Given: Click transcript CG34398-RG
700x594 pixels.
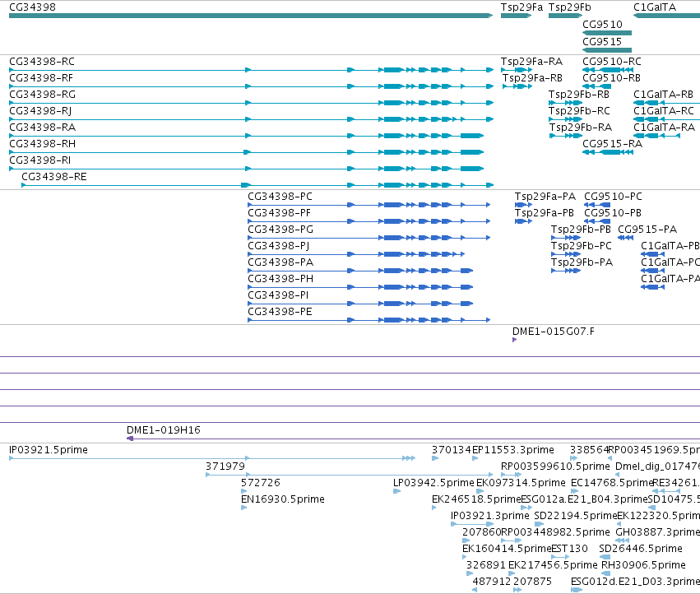Looking at the screenshot, I should coord(252,103).
